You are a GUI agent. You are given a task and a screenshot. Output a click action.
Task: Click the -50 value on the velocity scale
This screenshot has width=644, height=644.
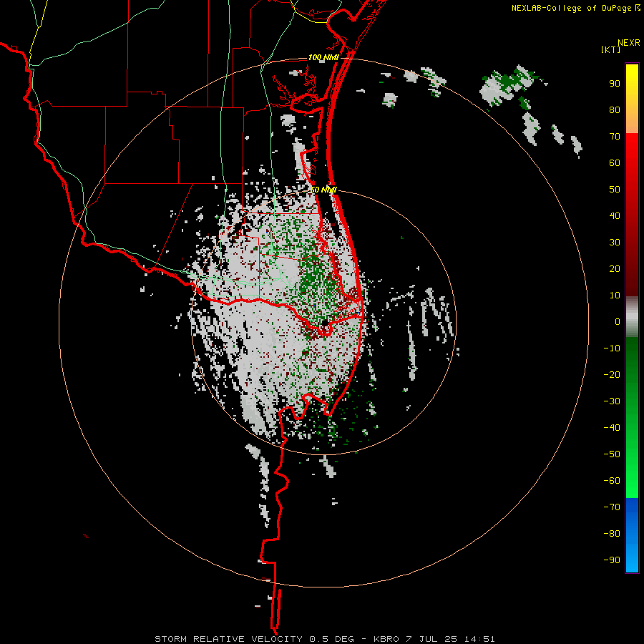(612, 454)
